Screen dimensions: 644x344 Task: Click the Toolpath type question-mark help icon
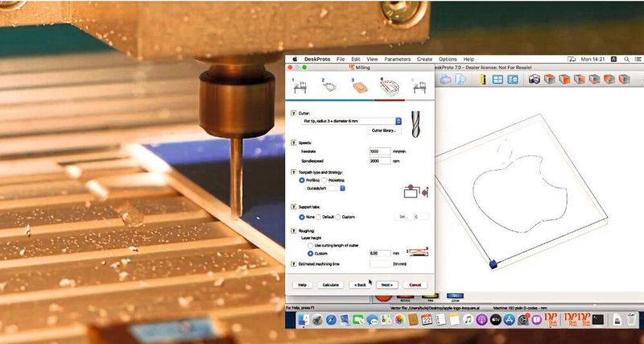pos(293,172)
